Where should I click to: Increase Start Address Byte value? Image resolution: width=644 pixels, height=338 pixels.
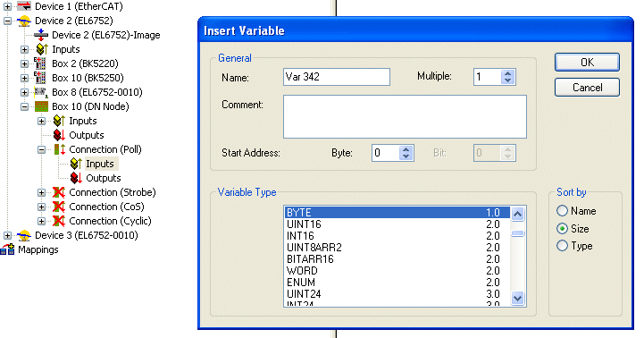pos(406,149)
